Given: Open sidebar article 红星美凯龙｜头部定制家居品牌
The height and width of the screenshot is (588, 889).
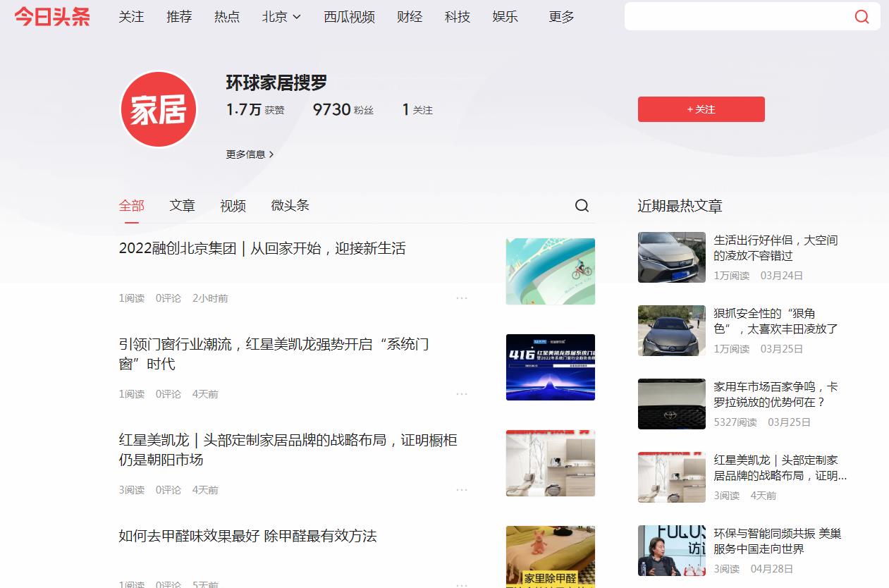Looking at the screenshot, I should 780,468.
